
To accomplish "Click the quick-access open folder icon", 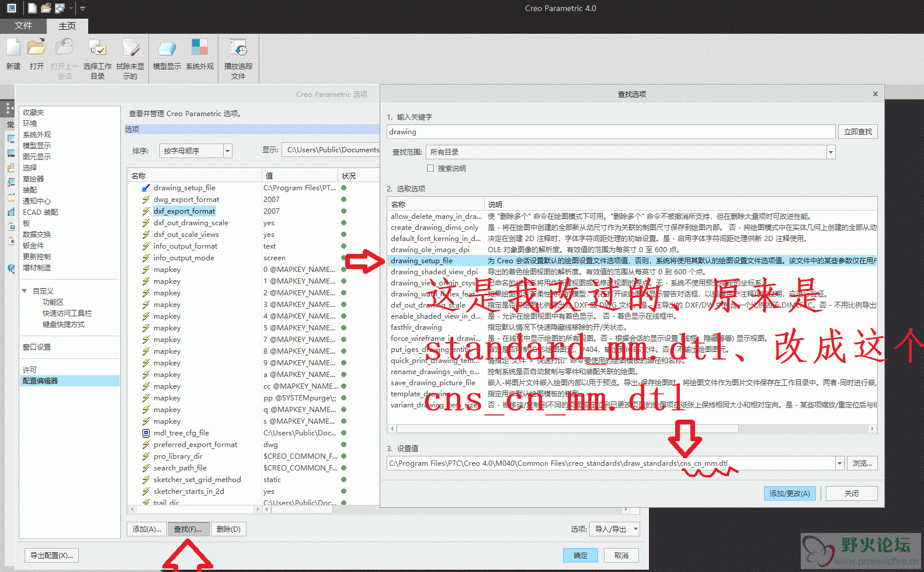I will [x=46, y=8].
